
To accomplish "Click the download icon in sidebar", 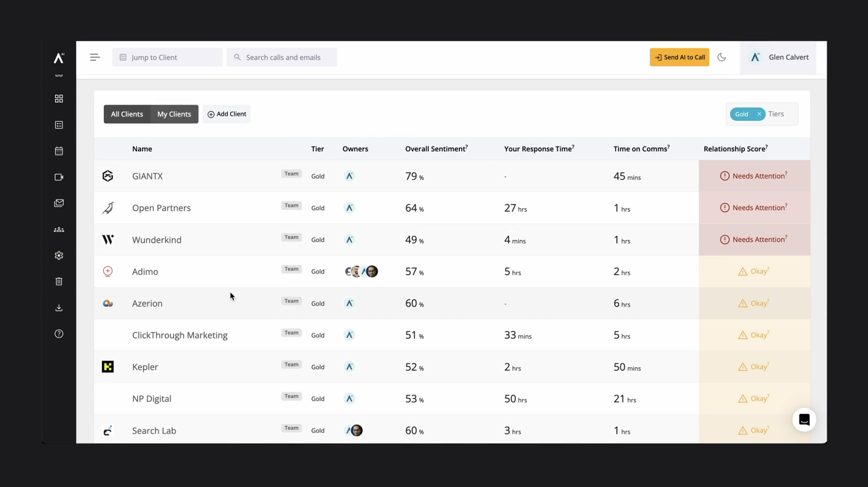I will click(x=59, y=308).
